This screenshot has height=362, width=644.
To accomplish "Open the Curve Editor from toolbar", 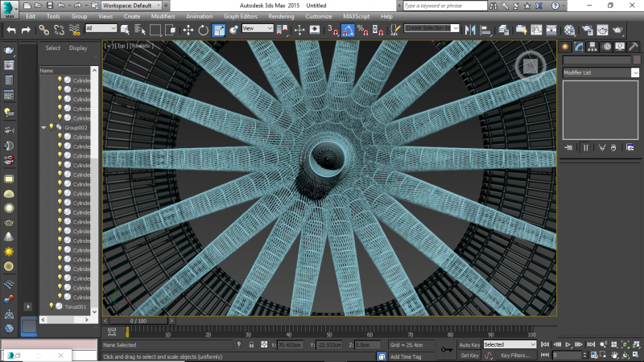I will (x=536, y=30).
